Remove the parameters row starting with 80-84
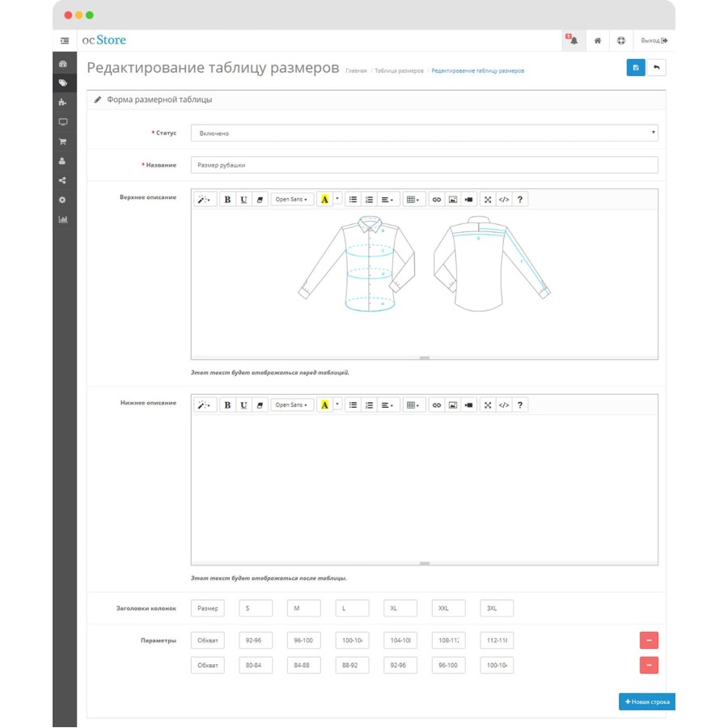The height and width of the screenshot is (728, 728). pyautogui.click(x=649, y=666)
